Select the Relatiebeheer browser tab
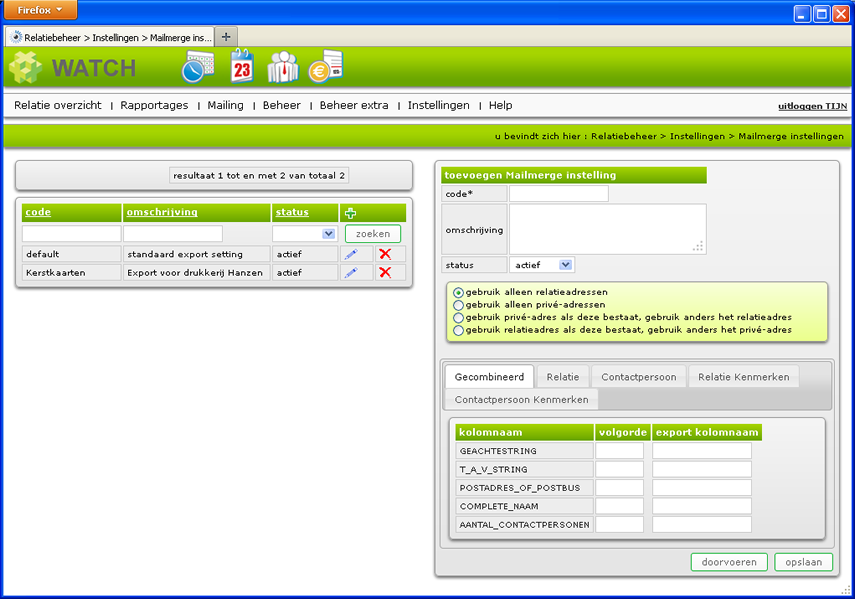The width and height of the screenshot is (855, 599). pyautogui.click(x=111, y=38)
